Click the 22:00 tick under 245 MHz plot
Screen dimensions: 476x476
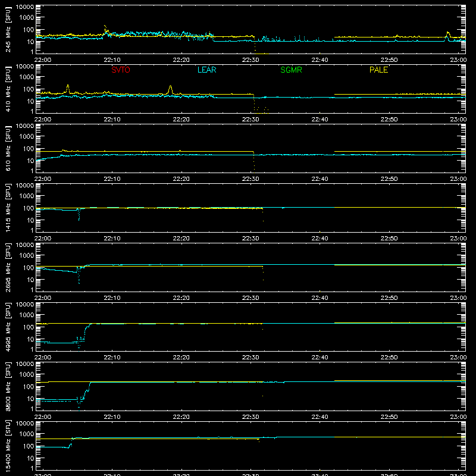(43, 60)
